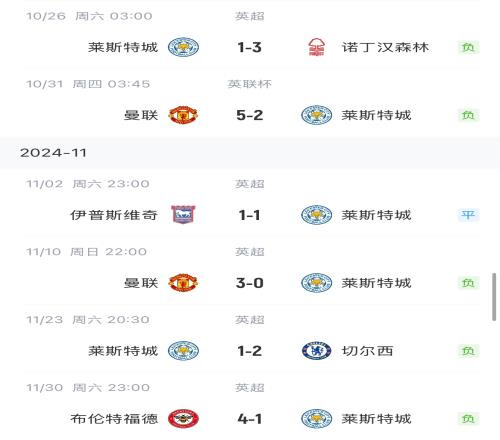Viewport: 500px width, 440px height.
Task: Click Leicester crest in Brentford 4-1 match
Action: 316,419
